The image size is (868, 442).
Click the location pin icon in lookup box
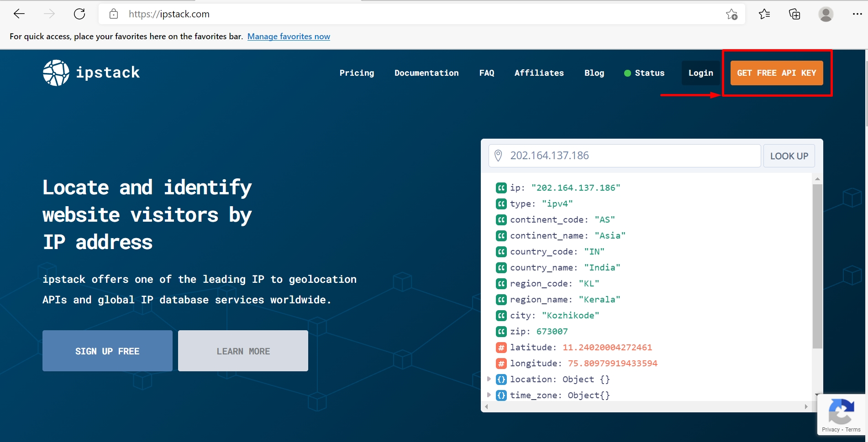click(x=498, y=156)
